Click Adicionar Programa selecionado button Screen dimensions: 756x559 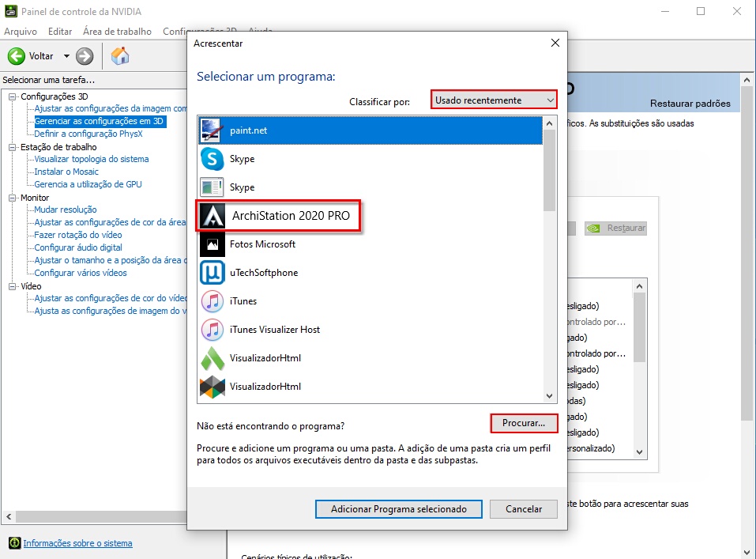tap(399, 509)
